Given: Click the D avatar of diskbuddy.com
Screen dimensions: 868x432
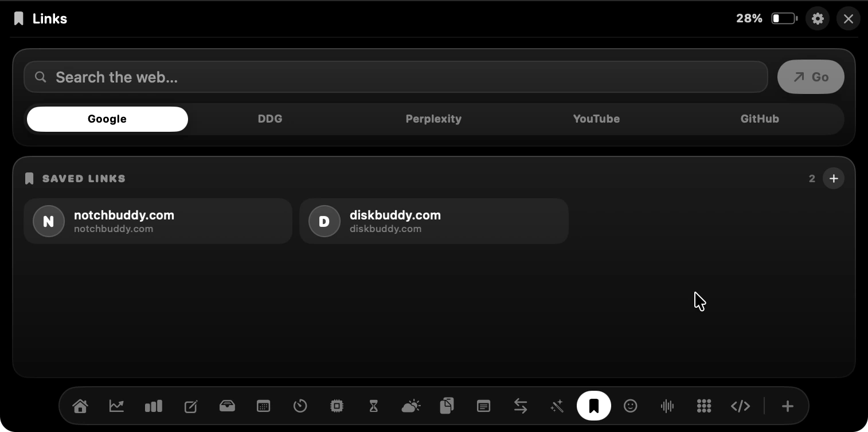Looking at the screenshot, I should click(324, 221).
